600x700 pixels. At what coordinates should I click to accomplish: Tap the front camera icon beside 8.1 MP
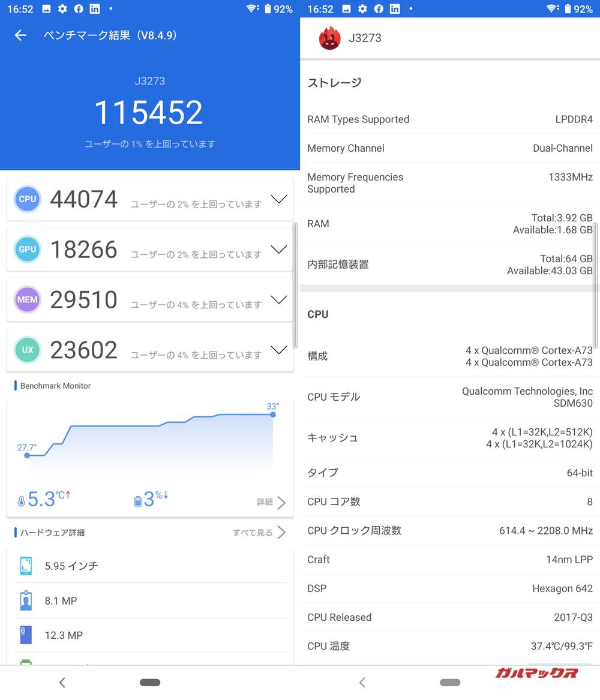click(x=25, y=600)
